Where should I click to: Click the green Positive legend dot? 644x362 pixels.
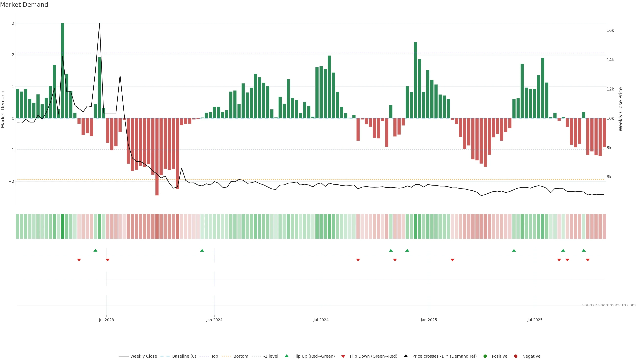pyautogui.click(x=485, y=356)
